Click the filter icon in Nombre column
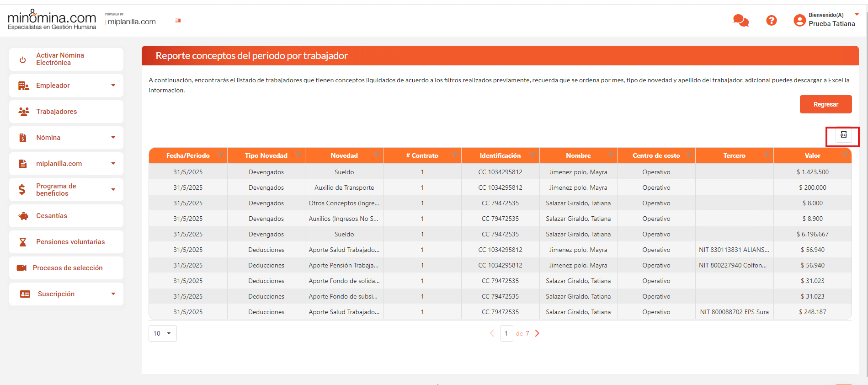The width and height of the screenshot is (868, 385). point(611,155)
